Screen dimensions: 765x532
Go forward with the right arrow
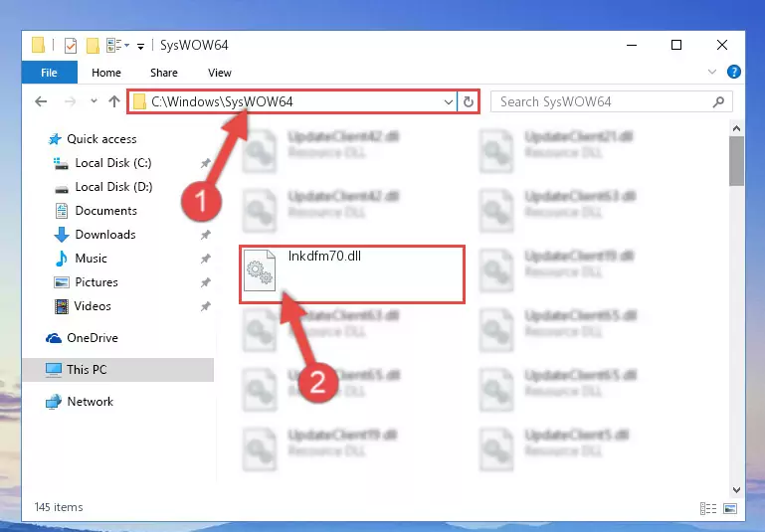[x=71, y=101]
